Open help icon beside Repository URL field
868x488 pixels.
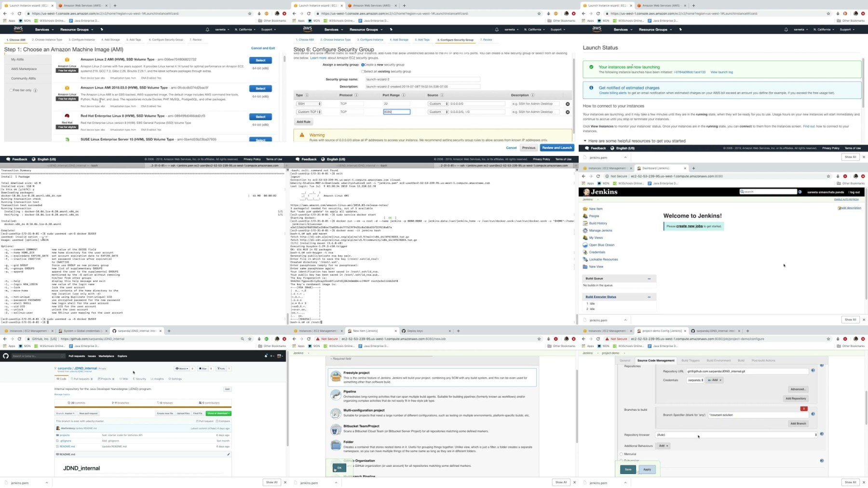(x=813, y=371)
